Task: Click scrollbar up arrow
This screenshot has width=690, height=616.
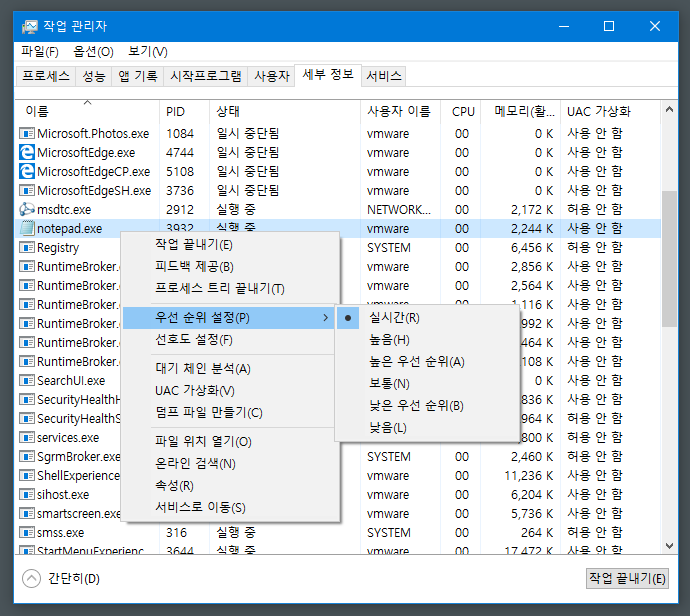Action: point(669,109)
